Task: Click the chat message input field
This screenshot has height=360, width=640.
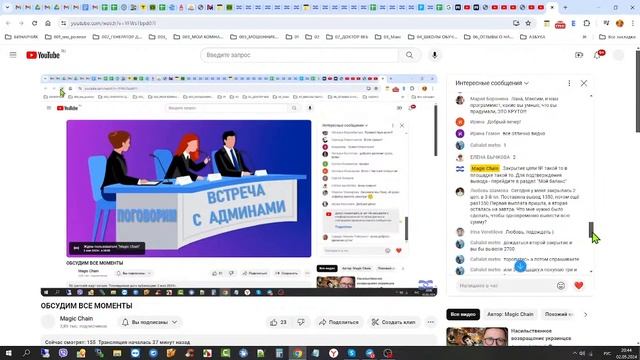Action: point(504,285)
